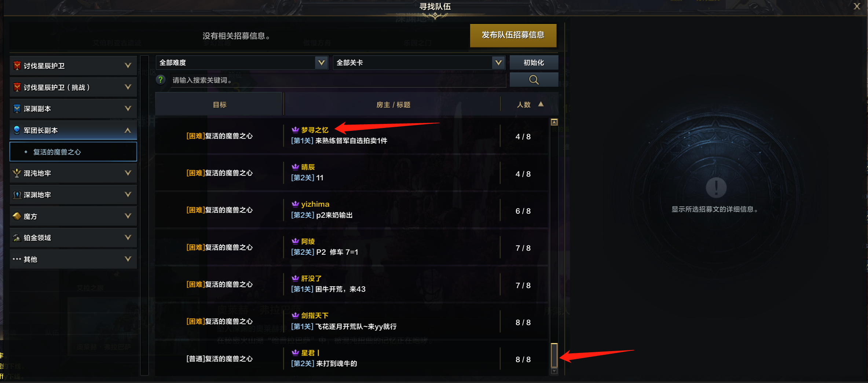Click the search keyword input field
868x383 pixels.
[x=337, y=80]
